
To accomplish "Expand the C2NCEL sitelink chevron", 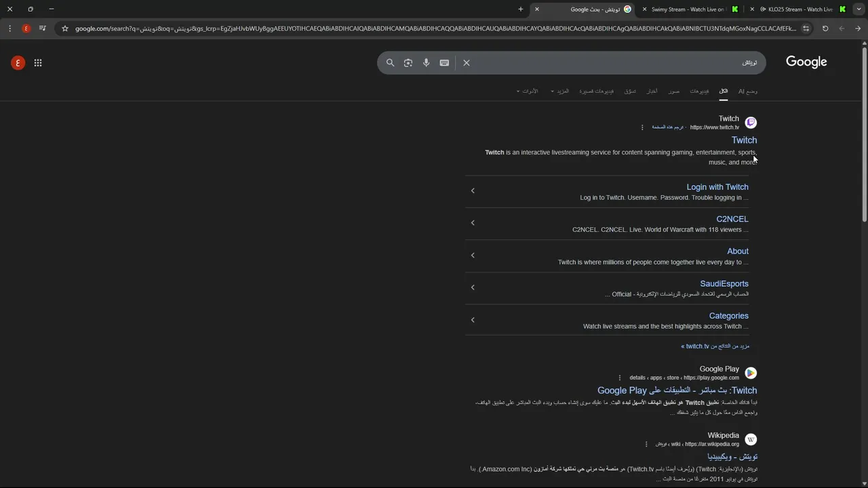I will [473, 222].
